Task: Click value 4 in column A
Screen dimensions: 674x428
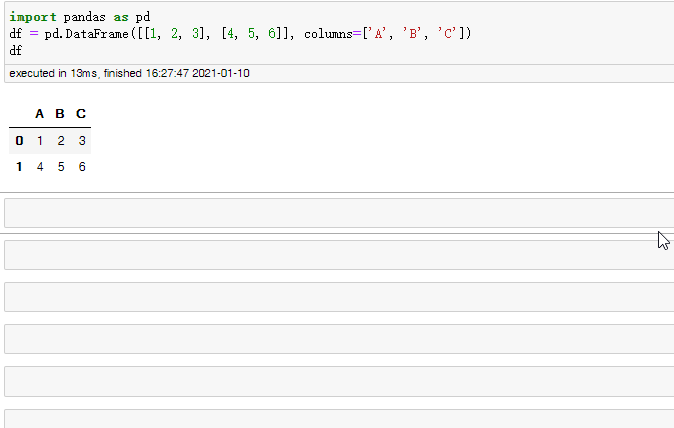Action: (x=40, y=167)
